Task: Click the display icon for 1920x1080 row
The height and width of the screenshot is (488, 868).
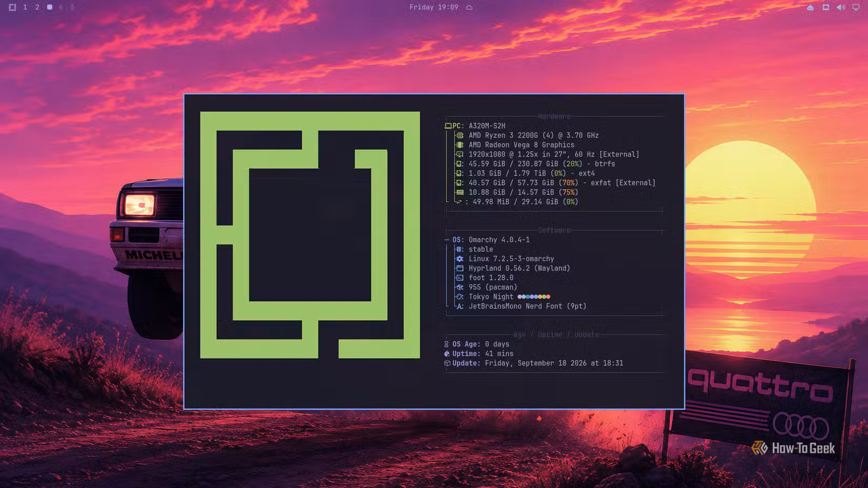Action: pyautogui.click(x=460, y=154)
